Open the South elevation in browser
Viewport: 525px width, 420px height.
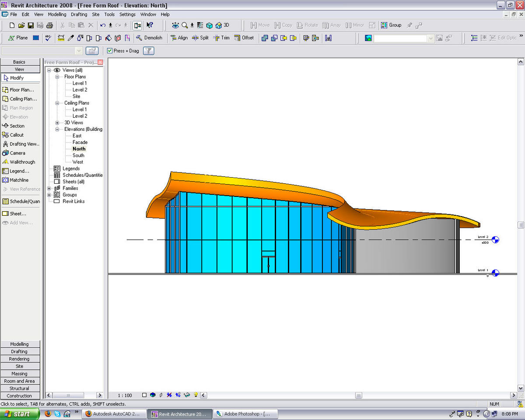(x=78, y=155)
